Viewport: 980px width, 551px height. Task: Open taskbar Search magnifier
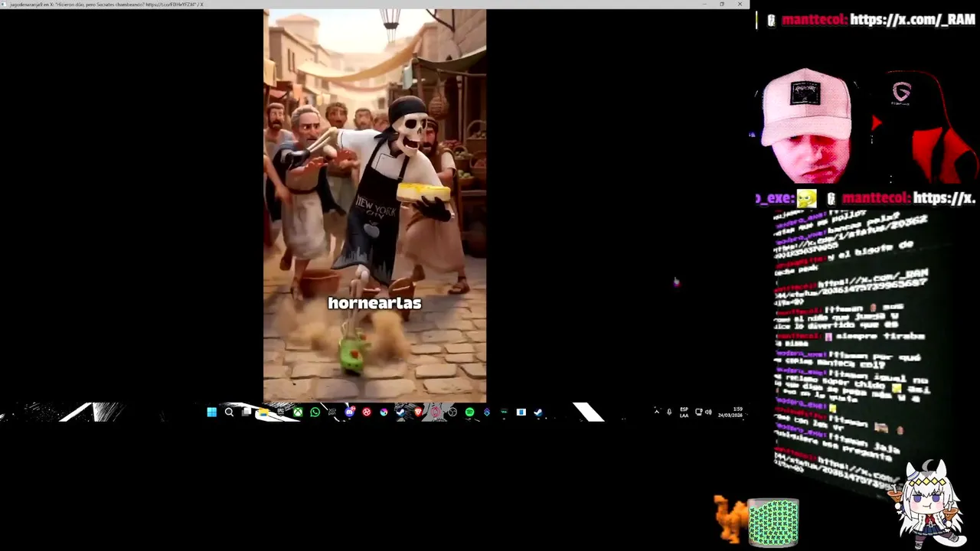click(x=229, y=412)
